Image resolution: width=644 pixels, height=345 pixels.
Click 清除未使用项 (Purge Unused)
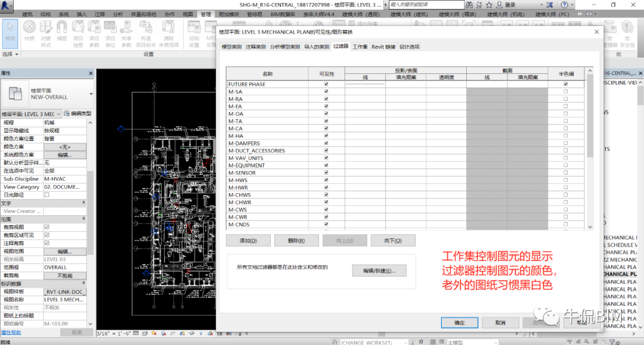(x=168, y=33)
